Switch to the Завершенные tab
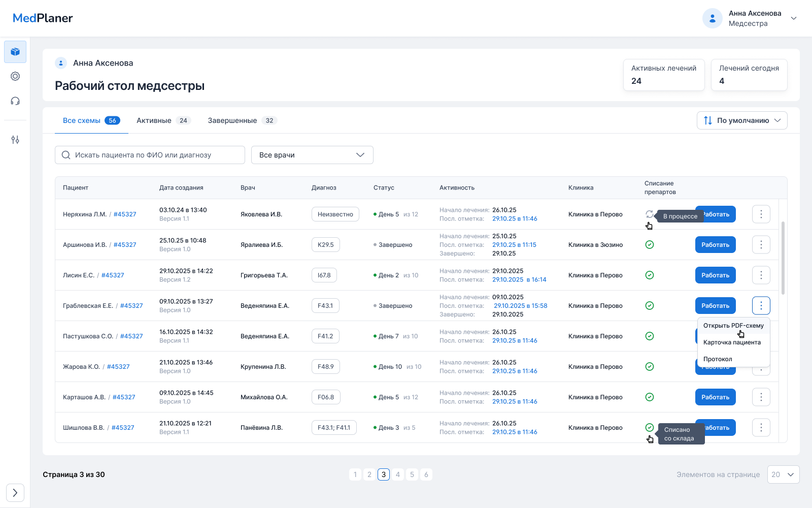812x508 pixels. (242, 120)
